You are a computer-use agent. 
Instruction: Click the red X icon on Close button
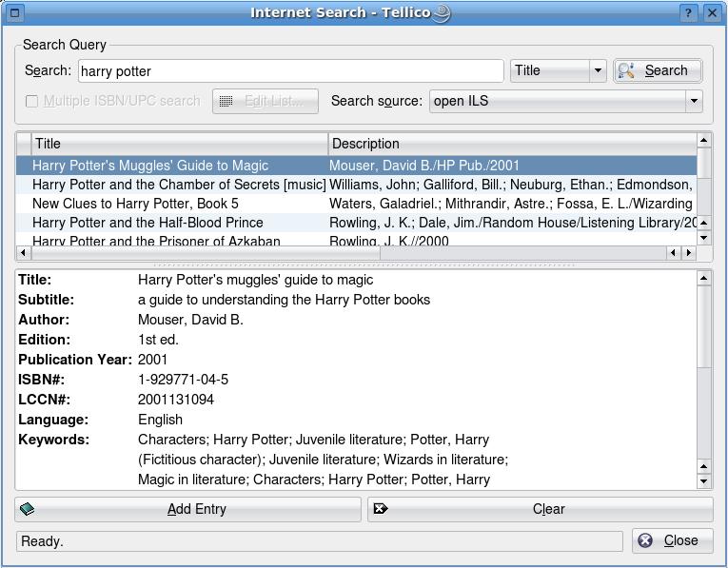tap(645, 540)
